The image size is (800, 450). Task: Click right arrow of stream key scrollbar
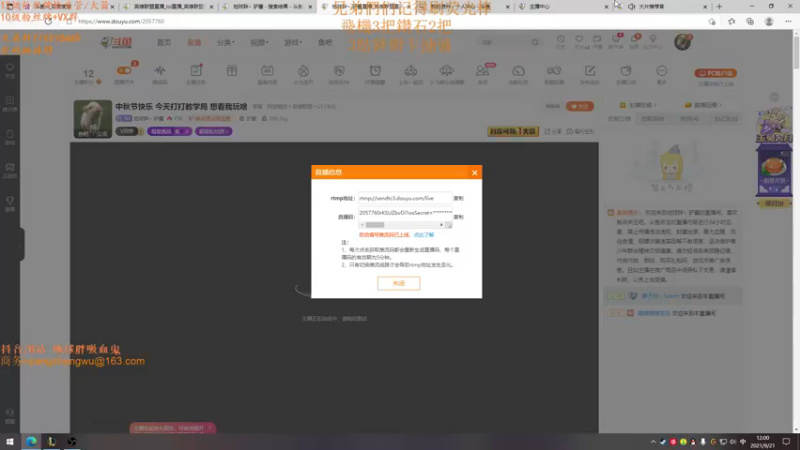(x=441, y=225)
